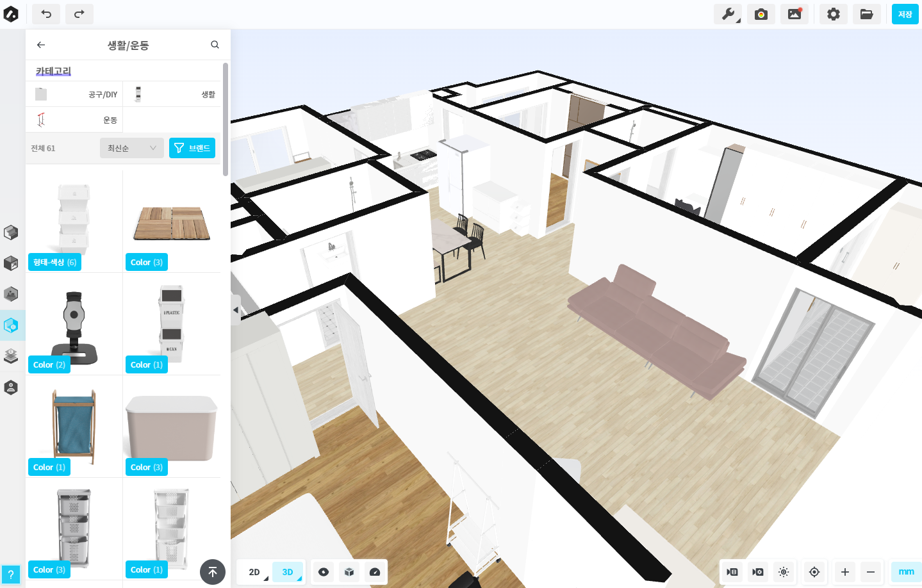Open project folder icon
This screenshot has height=588, width=922.
[x=867, y=14]
